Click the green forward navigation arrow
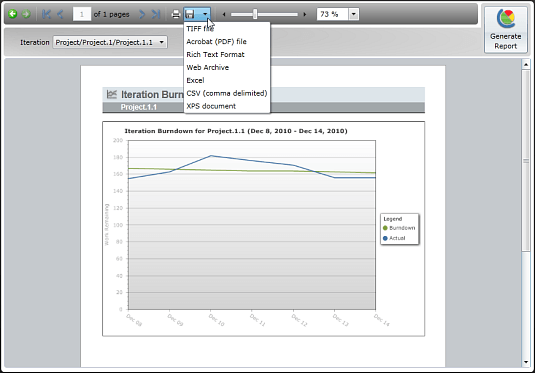Screen dimensions: 535x373 [x=26, y=14]
